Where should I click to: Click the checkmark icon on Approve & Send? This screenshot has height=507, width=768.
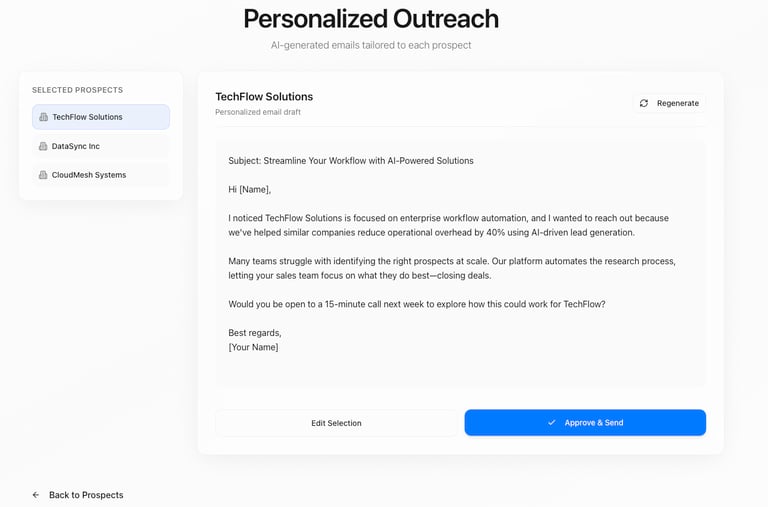pyautogui.click(x=551, y=423)
